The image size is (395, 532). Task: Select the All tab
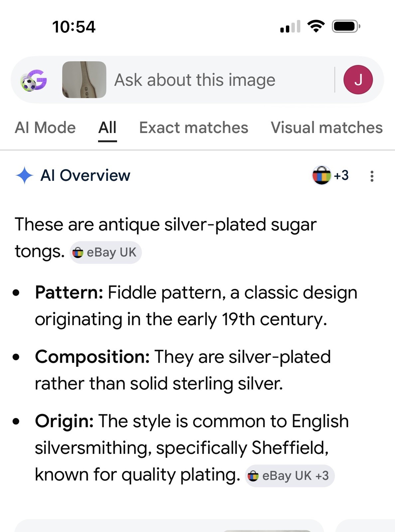coord(107,128)
